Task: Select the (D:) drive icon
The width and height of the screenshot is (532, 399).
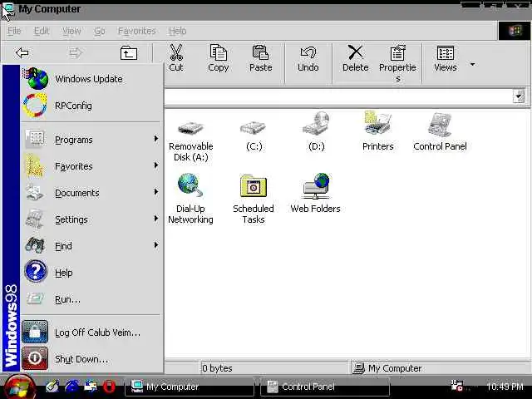Action: click(316, 131)
